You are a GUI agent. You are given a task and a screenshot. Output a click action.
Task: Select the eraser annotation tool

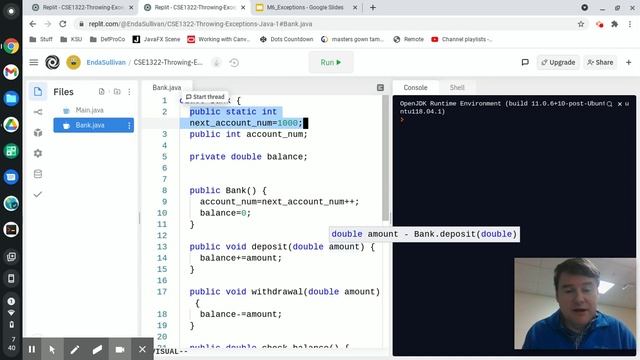(x=97, y=349)
